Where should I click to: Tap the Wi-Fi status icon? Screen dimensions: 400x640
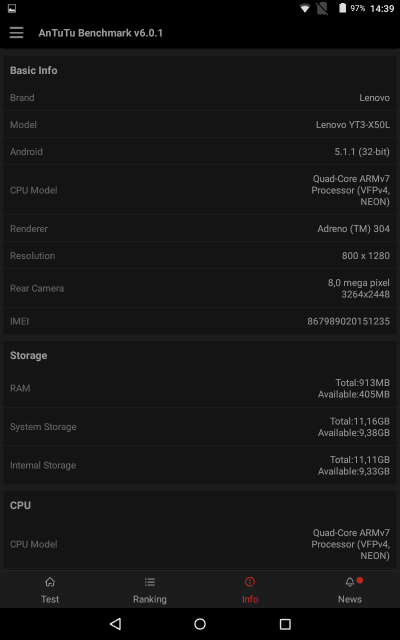click(304, 8)
